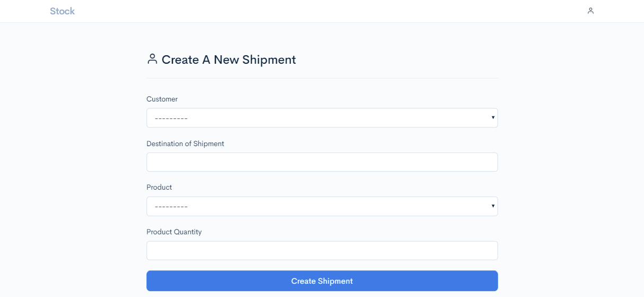Go to the Stock home logo
Image resolution: width=644 pixels, height=297 pixels.
[62, 11]
